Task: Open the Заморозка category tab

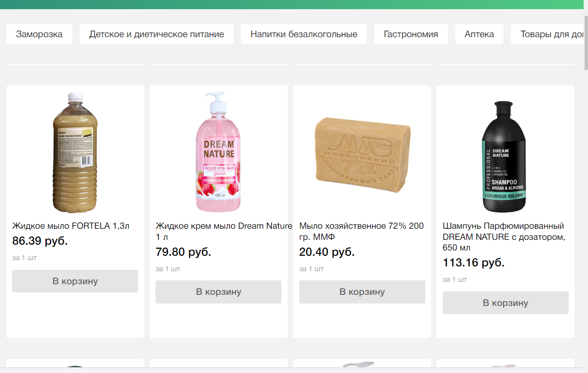Action: click(x=39, y=34)
